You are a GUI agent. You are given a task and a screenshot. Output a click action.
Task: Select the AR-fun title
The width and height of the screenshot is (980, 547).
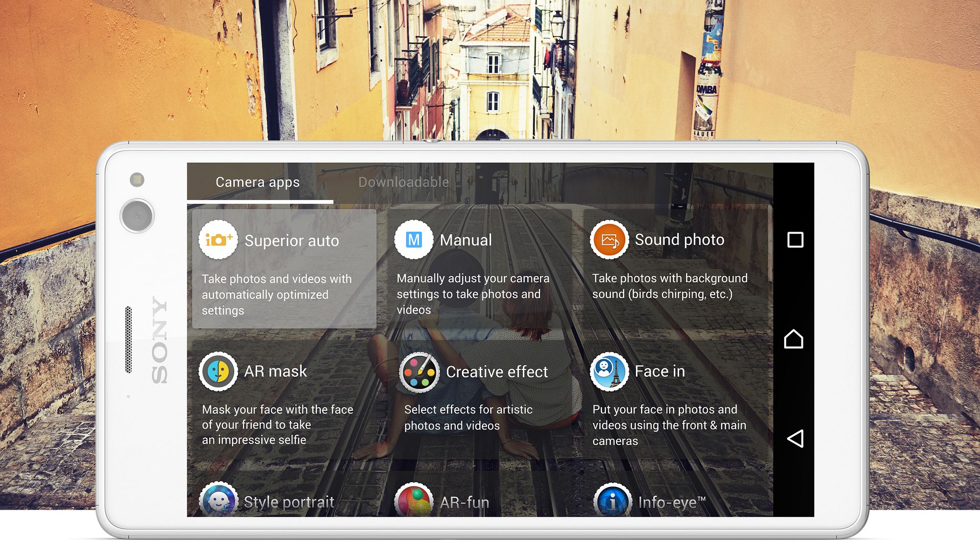coord(464,503)
